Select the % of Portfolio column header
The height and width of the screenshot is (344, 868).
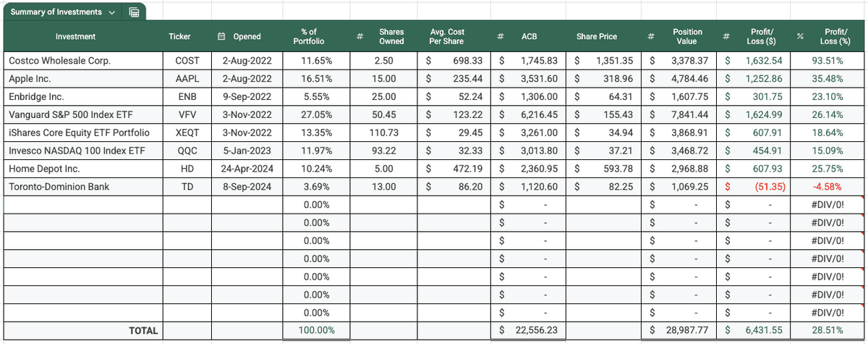(308, 36)
